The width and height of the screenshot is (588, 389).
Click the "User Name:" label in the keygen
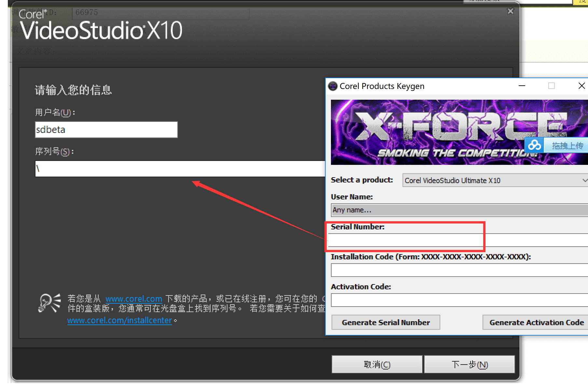coord(352,197)
